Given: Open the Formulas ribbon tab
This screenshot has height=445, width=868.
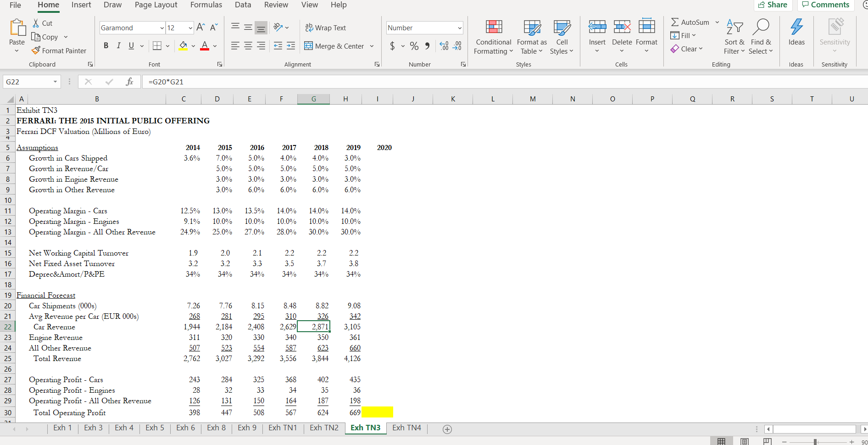Looking at the screenshot, I should click(x=206, y=5).
